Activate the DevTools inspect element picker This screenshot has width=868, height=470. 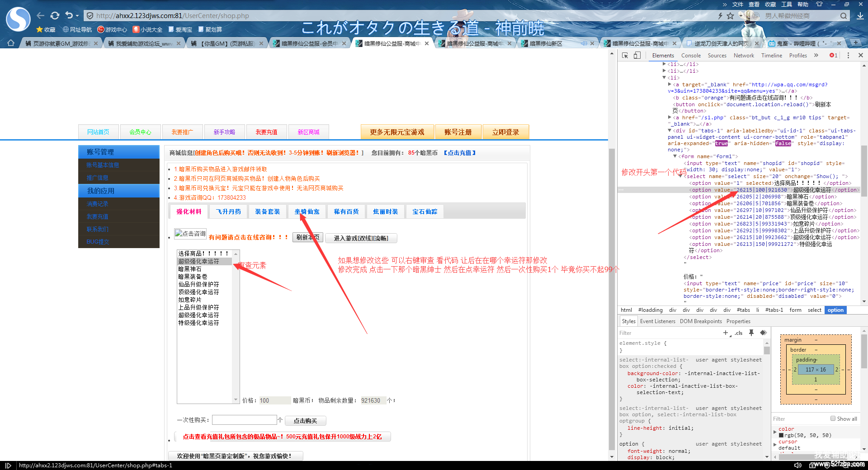(x=625, y=55)
